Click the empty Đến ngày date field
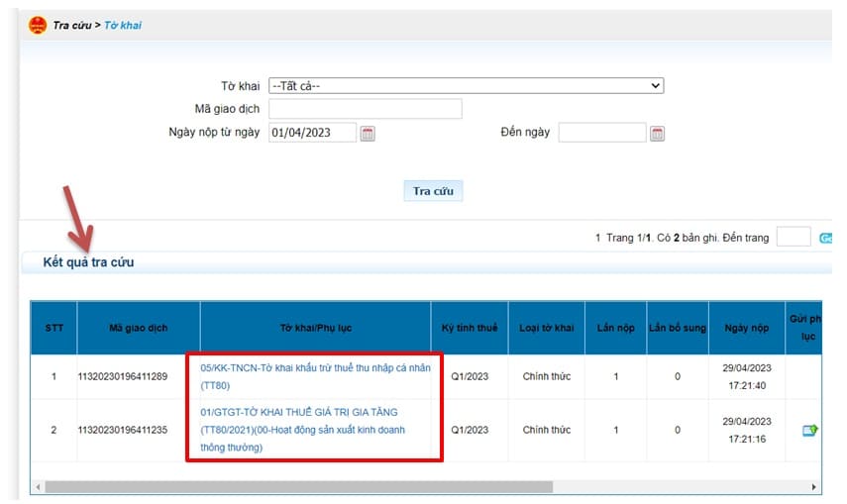This screenshot has height=504, width=847. 601,133
